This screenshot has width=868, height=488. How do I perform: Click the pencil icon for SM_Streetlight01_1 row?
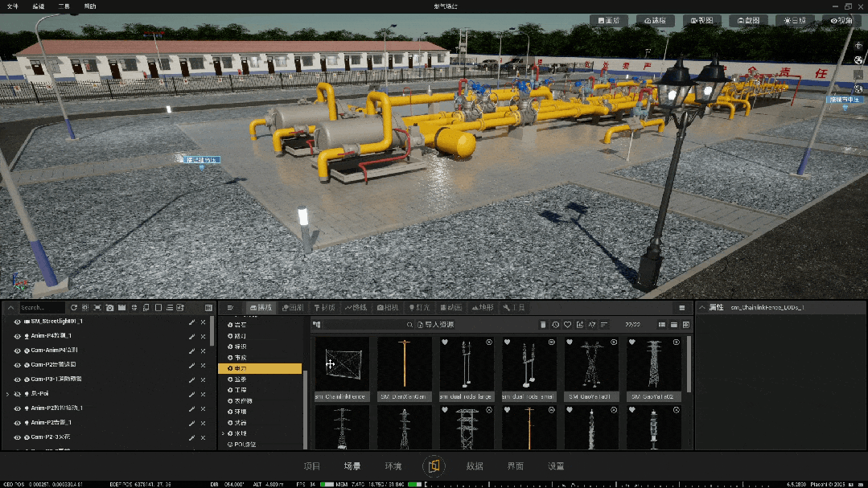point(191,322)
